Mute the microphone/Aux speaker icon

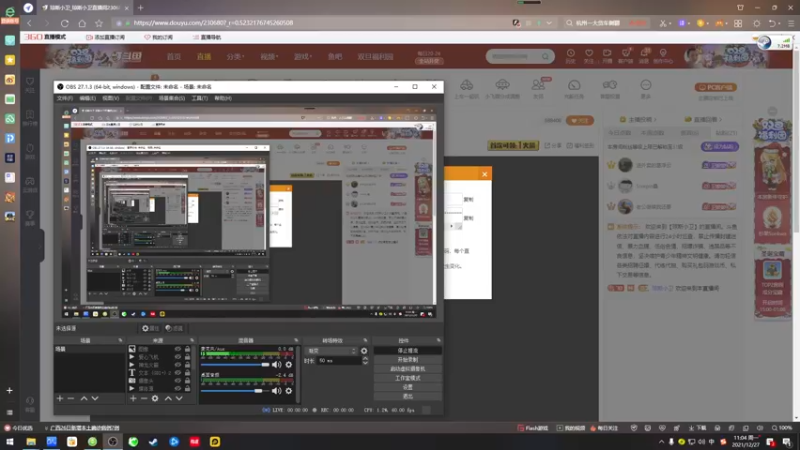[x=277, y=365]
